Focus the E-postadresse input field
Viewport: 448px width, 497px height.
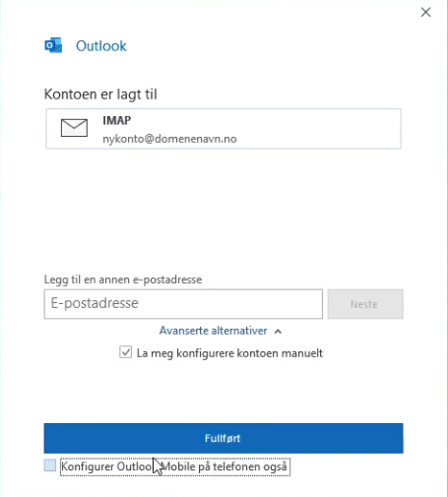[183, 304]
